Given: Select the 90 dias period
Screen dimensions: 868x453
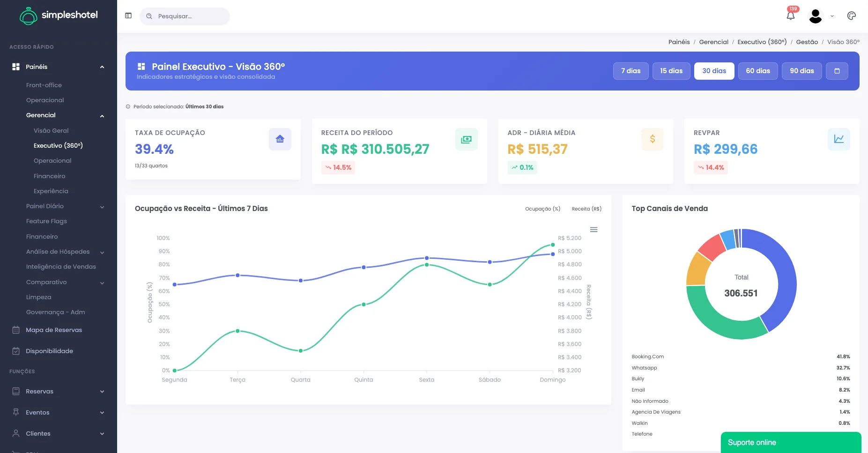Looking at the screenshot, I should pos(802,71).
